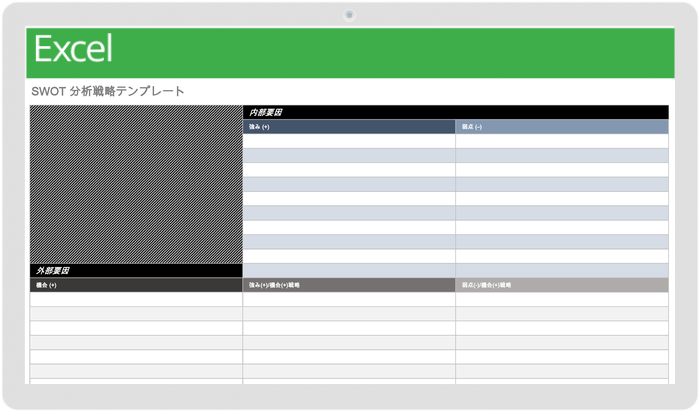
Task: Click the first empty cell under '機会 (+)'
Action: pyautogui.click(x=136, y=299)
